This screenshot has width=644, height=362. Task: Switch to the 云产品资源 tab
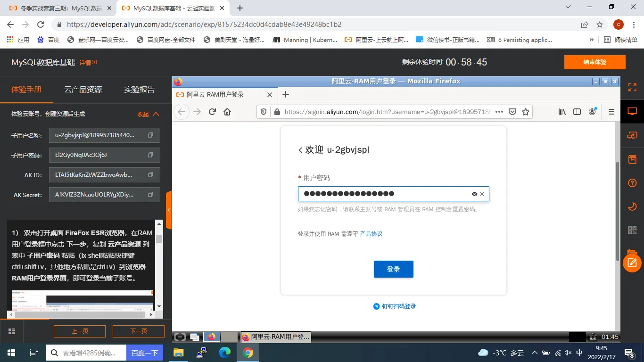click(83, 90)
